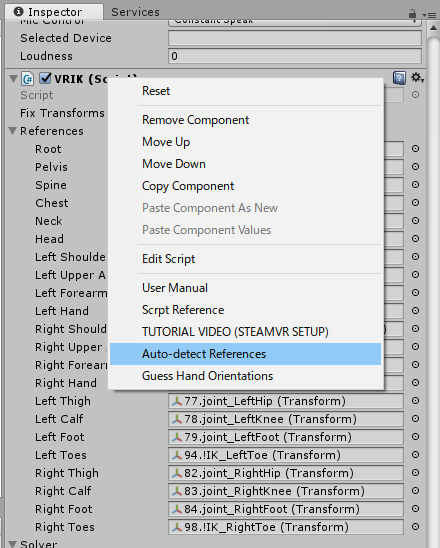The height and width of the screenshot is (548, 440).
Task: Open object picker for Left Calf field
Action: point(415,419)
